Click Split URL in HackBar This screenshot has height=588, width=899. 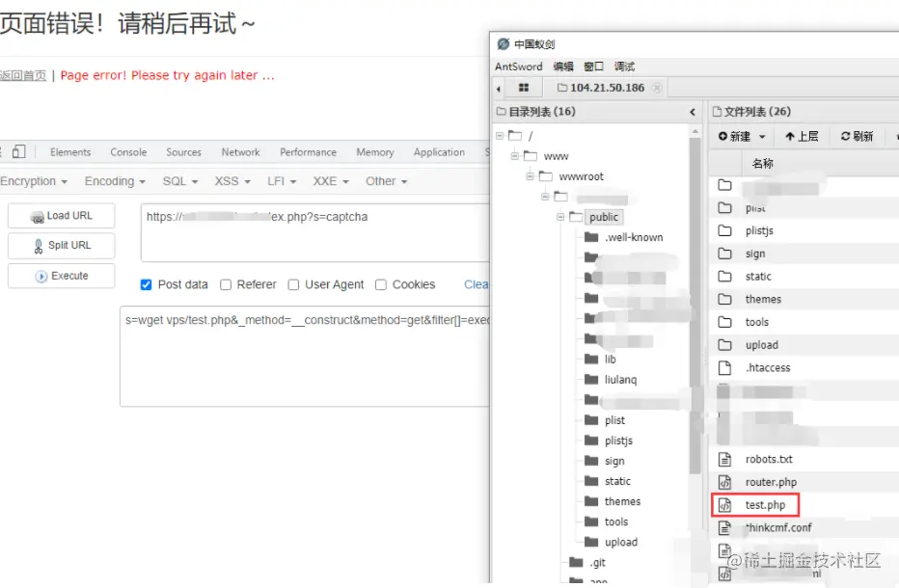tap(62, 245)
